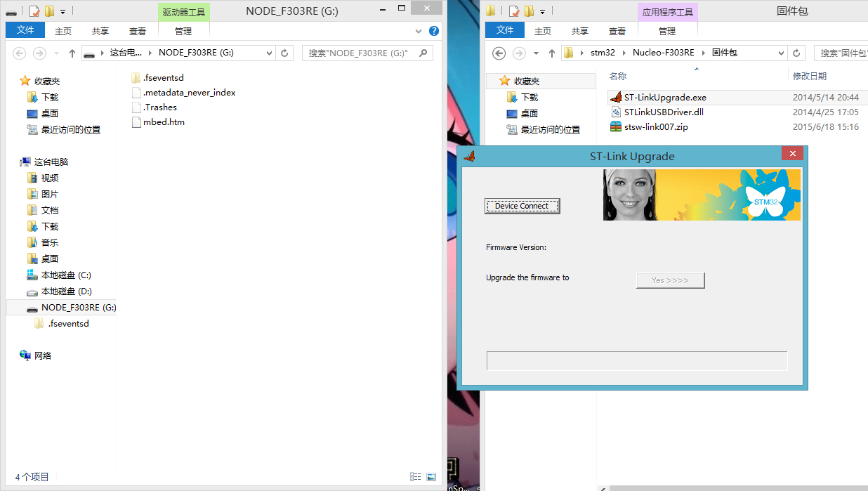Click the ST-Link Upgrade progress bar
The image size is (868, 491).
coord(637,360)
